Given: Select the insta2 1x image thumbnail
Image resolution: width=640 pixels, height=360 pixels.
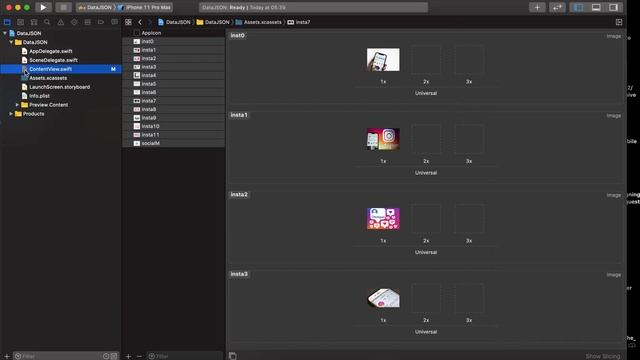Looking at the screenshot, I should pyautogui.click(x=383, y=218).
